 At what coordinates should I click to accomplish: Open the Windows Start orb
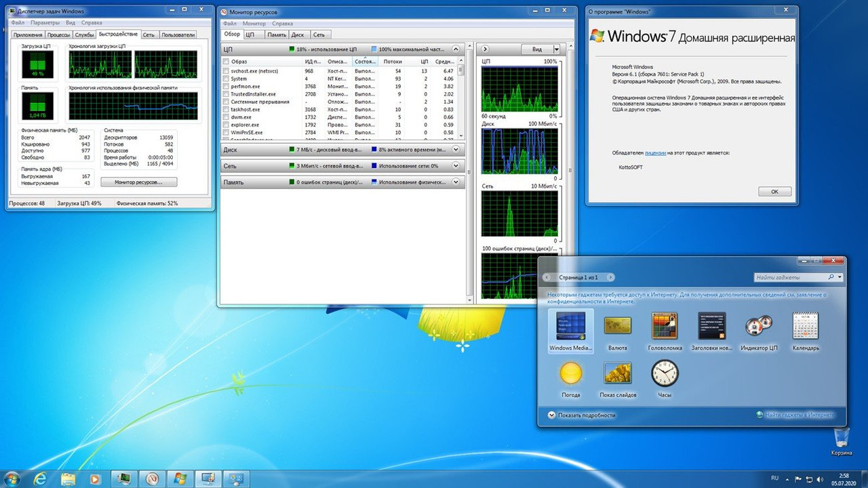11,479
